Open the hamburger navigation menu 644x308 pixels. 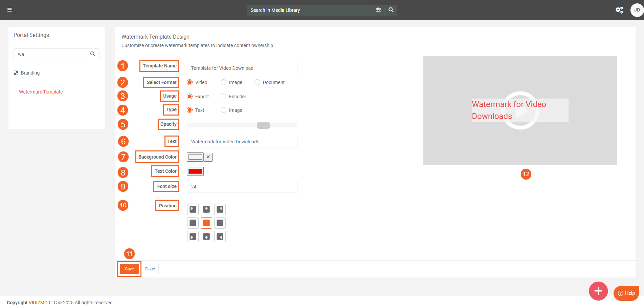9,10
